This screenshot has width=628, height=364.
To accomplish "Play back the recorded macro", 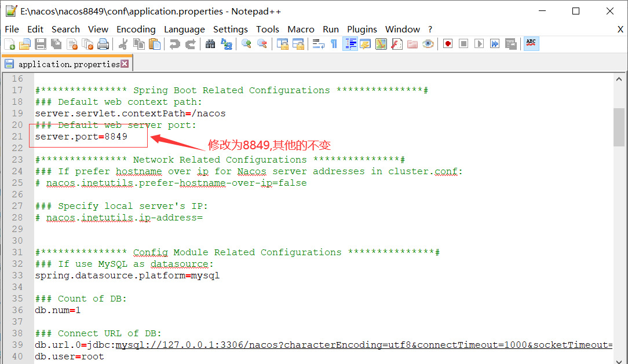I will point(479,44).
